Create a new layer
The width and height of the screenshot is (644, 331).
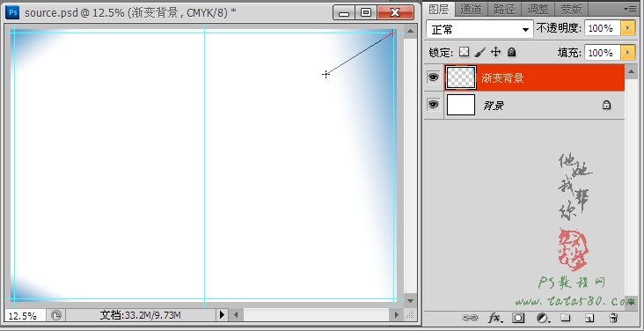pyautogui.click(x=589, y=318)
